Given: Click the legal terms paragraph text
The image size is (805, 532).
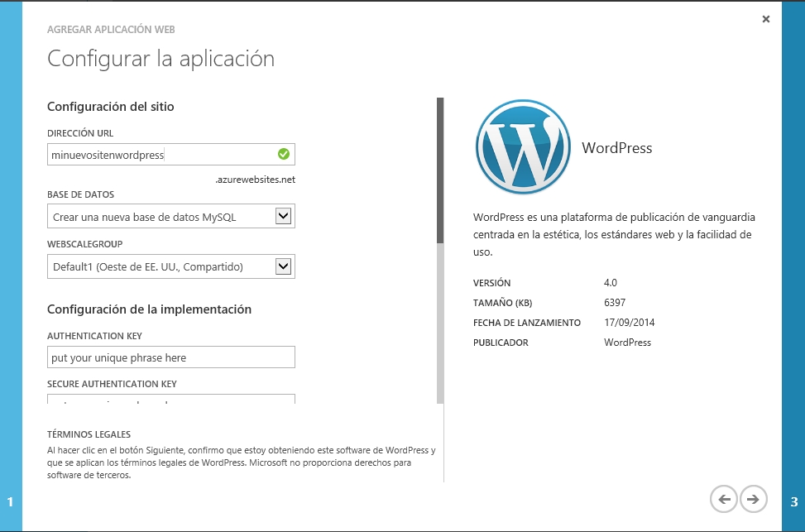Looking at the screenshot, I should click(x=242, y=463).
